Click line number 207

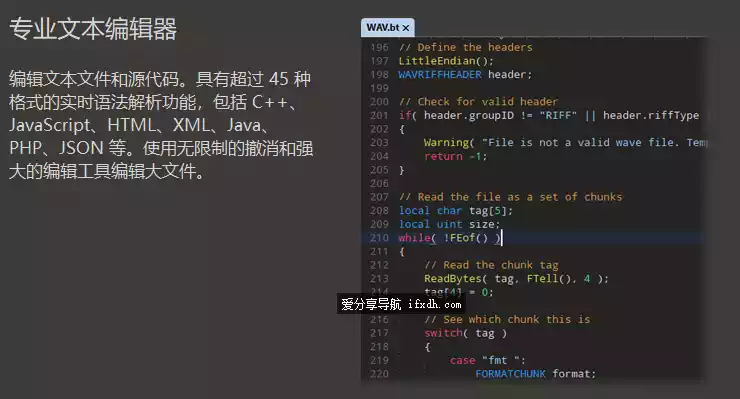tap(379, 197)
